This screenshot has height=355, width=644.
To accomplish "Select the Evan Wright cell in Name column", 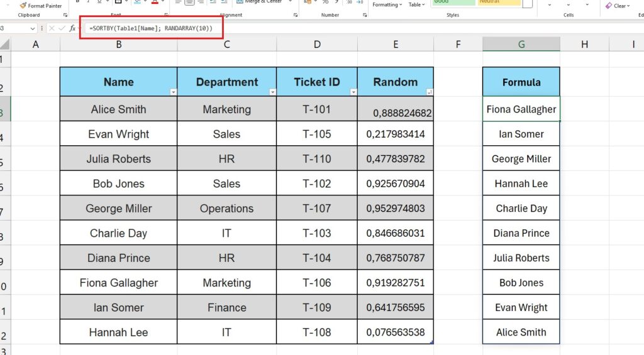I will click(119, 134).
